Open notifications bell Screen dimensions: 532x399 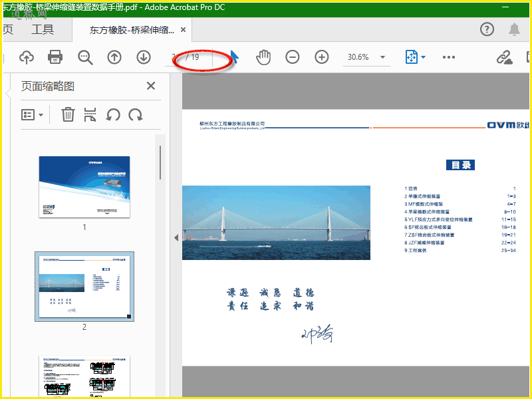point(514,29)
